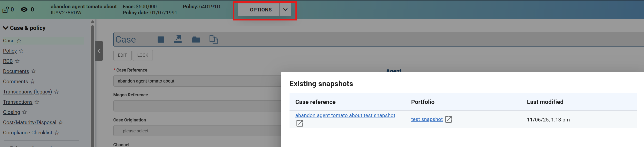Click the sidebar scrollbar up arrow

click(x=92, y=22)
